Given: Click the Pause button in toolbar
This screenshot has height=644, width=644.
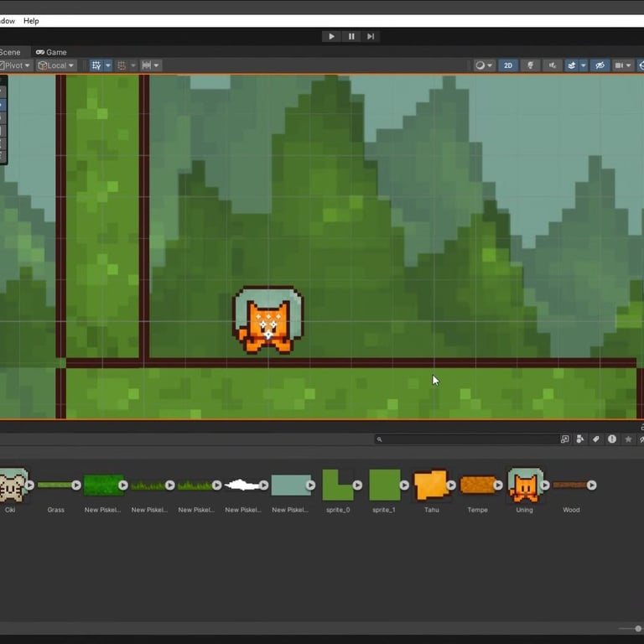Looking at the screenshot, I should point(351,36).
